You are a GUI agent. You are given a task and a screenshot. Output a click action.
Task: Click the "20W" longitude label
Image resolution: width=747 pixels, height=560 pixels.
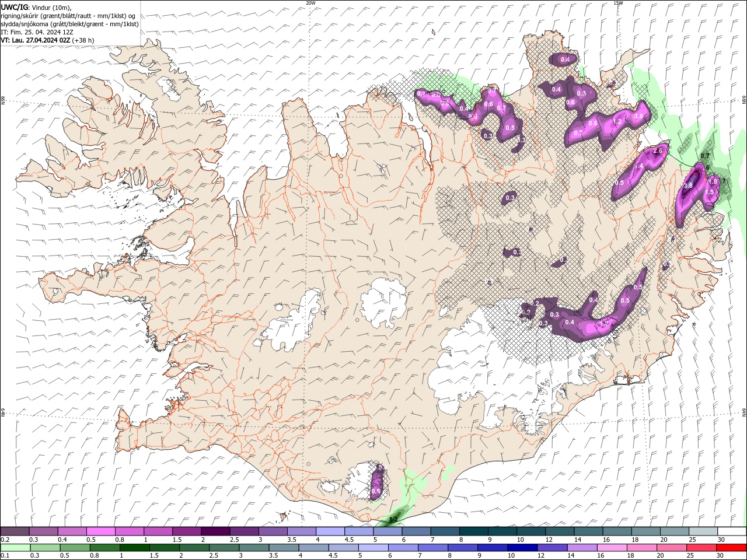pos(310,3)
